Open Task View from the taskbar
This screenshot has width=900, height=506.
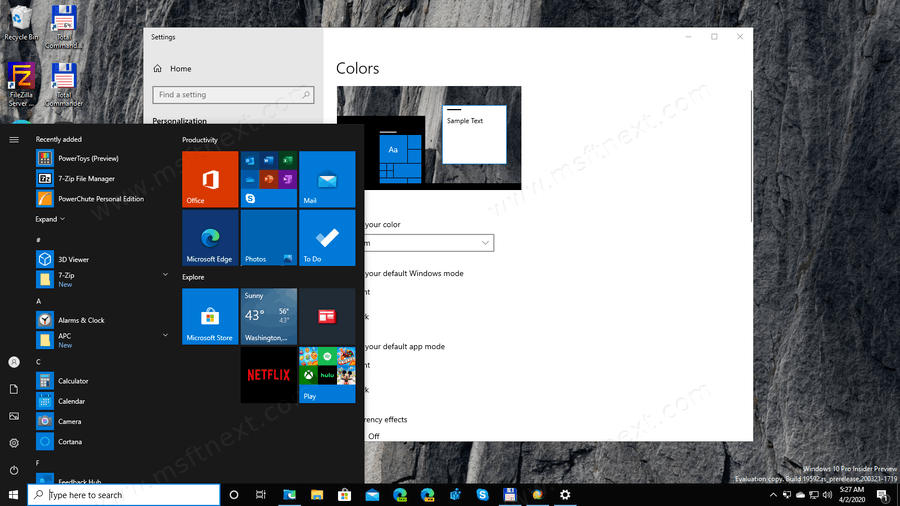pyautogui.click(x=261, y=495)
